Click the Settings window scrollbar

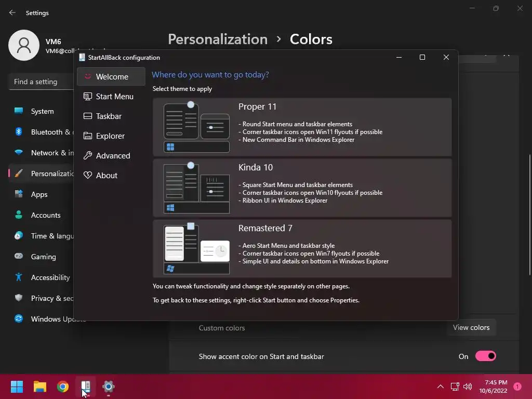[529, 215]
